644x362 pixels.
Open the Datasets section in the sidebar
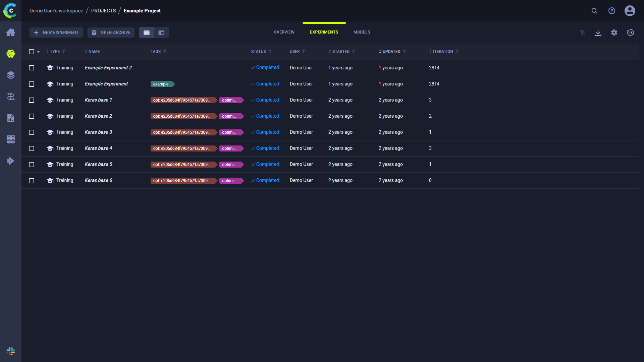pos(10,75)
